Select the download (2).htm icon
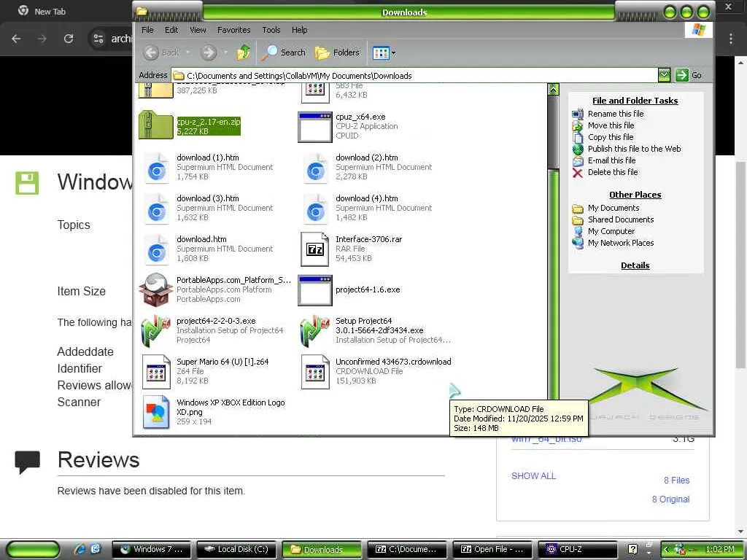This screenshot has width=747, height=560. (315, 168)
